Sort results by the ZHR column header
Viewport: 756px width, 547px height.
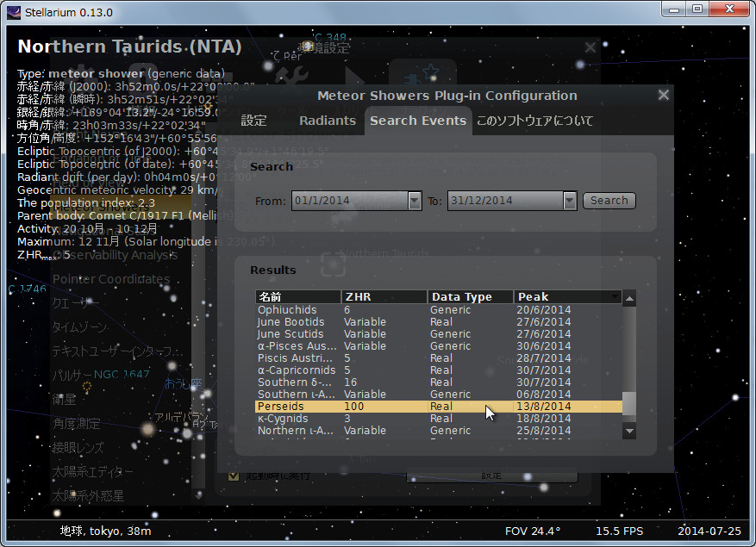click(384, 296)
